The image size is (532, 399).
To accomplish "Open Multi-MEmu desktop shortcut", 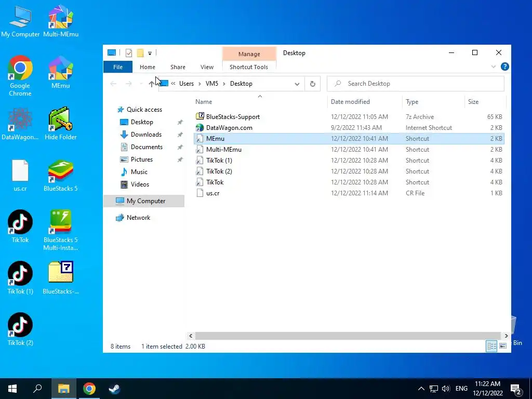I will tap(61, 21).
